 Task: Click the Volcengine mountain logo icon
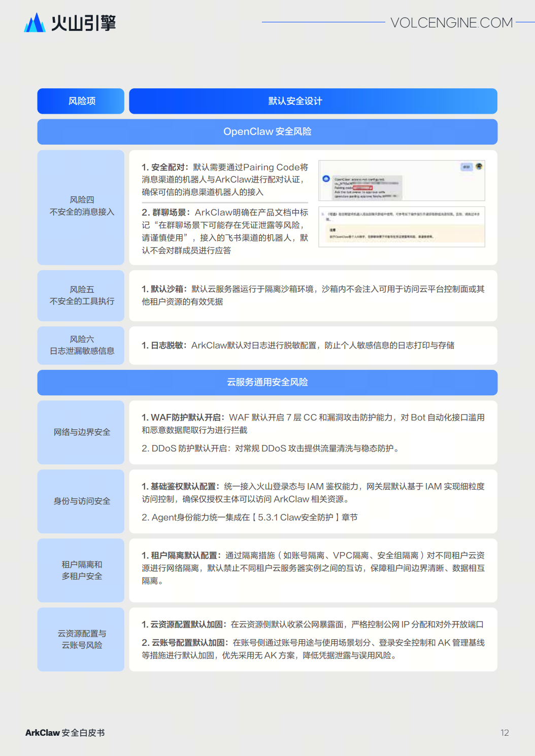[35, 22]
